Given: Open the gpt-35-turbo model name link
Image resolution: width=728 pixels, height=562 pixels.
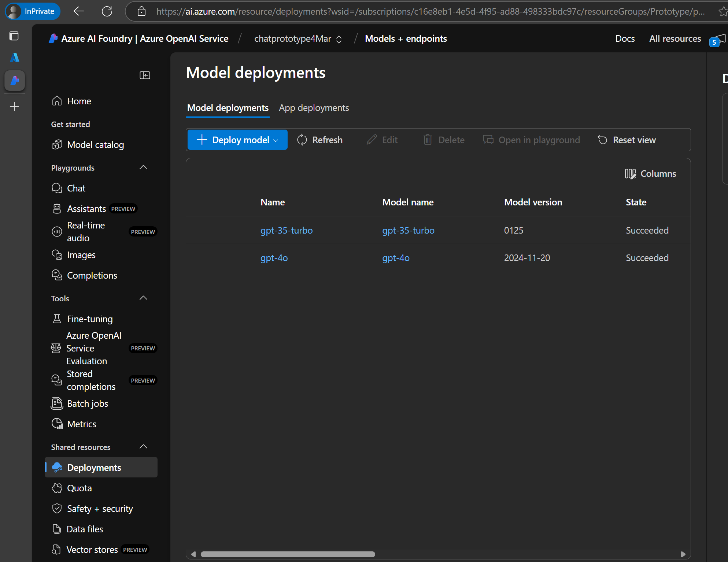Looking at the screenshot, I should [408, 230].
